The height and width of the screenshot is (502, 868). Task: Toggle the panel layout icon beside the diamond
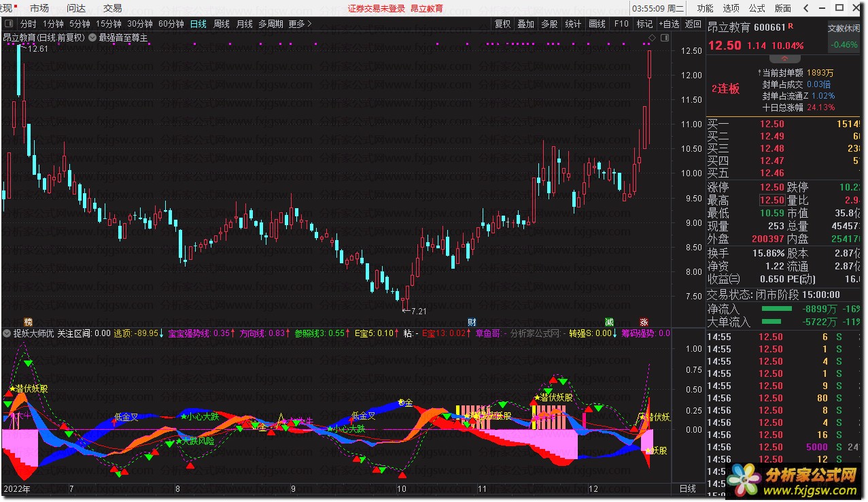[x=664, y=37]
